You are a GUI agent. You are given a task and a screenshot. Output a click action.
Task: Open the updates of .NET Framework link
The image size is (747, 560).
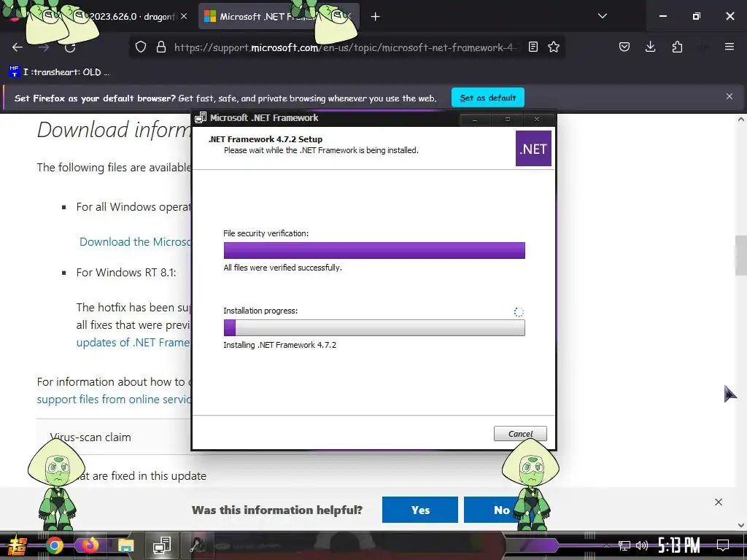pyautogui.click(x=133, y=343)
